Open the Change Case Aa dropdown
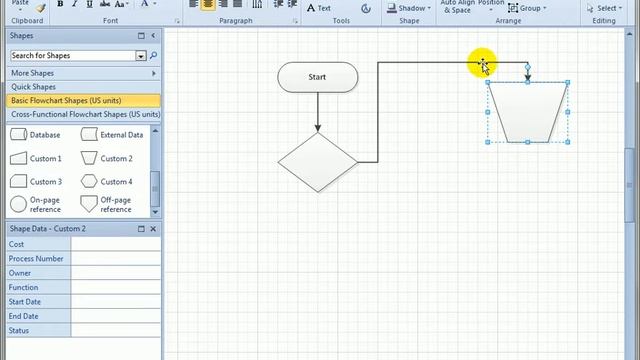This screenshot has width=640, height=360. (121, 4)
